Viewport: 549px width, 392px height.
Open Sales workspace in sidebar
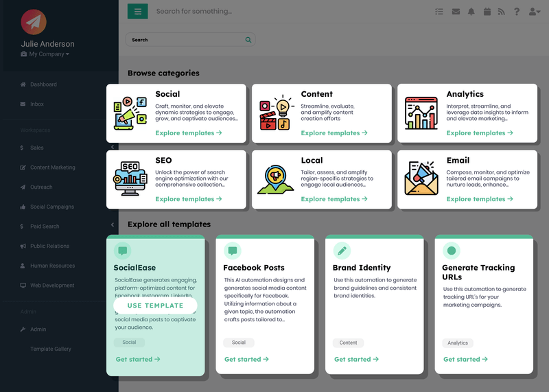tap(37, 148)
